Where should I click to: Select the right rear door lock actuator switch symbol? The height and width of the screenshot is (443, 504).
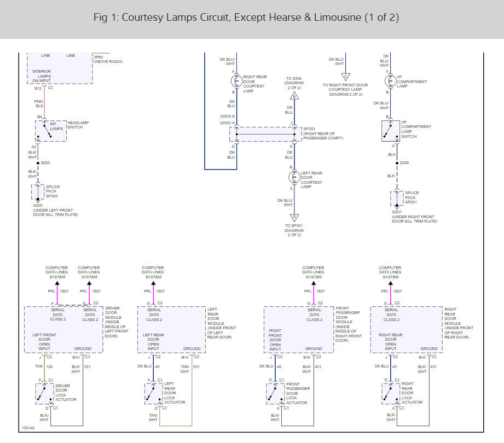391,394
